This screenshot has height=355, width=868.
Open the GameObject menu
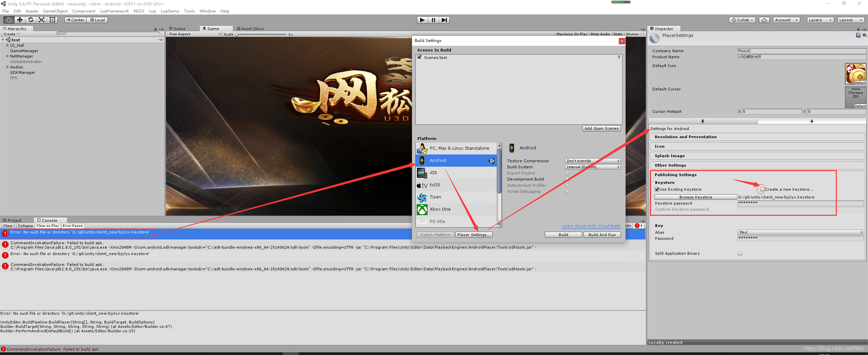55,11
